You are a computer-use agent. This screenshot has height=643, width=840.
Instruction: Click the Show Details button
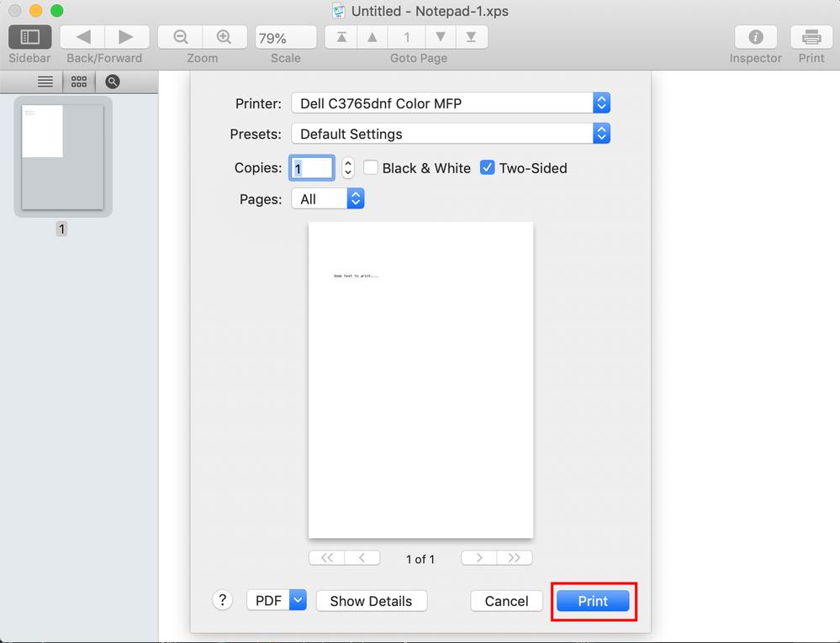coord(371,601)
